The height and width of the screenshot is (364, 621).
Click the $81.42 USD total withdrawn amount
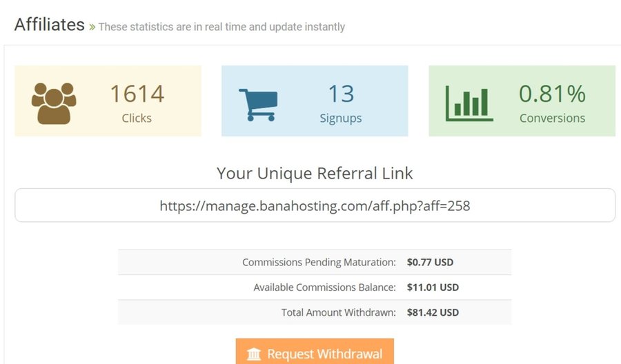(x=433, y=312)
